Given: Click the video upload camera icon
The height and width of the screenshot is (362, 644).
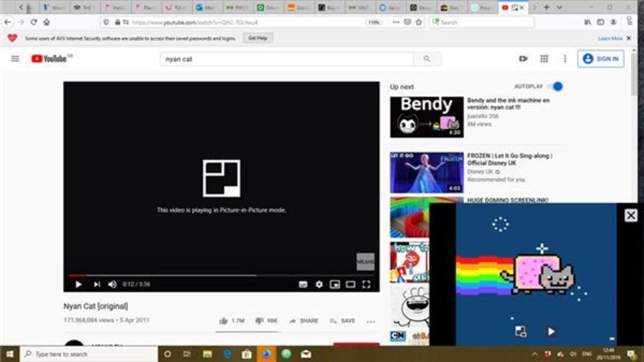Looking at the screenshot, I should [522, 59].
